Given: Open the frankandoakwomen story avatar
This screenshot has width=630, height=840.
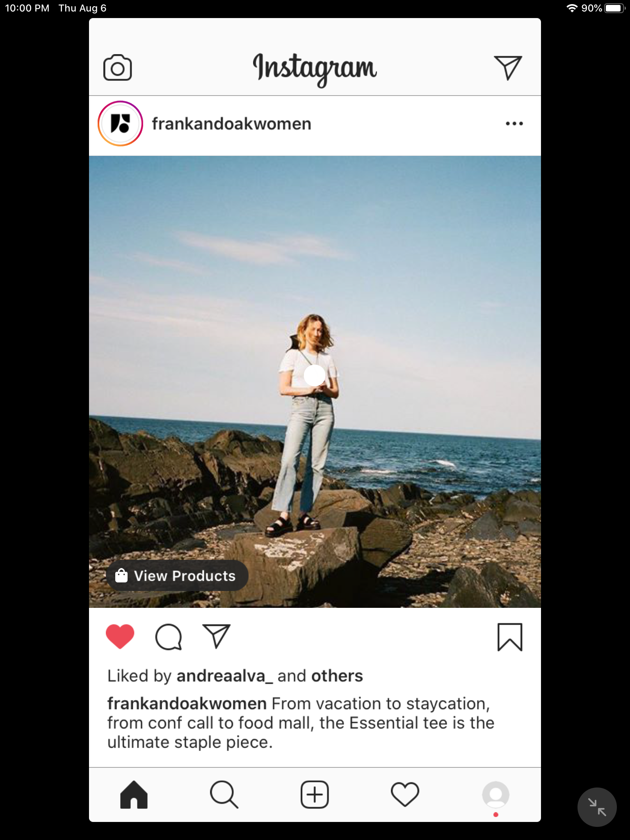Looking at the screenshot, I should [120, 123].
